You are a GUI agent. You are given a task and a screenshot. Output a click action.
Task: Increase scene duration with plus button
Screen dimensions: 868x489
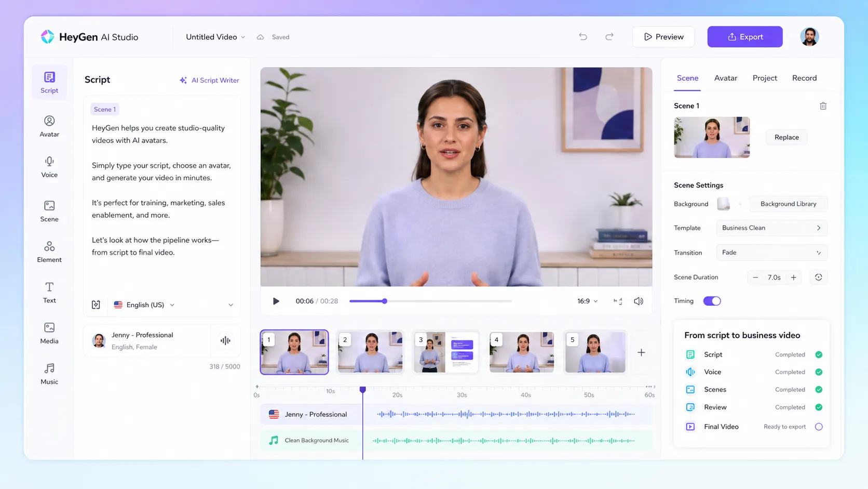(793, 277)
